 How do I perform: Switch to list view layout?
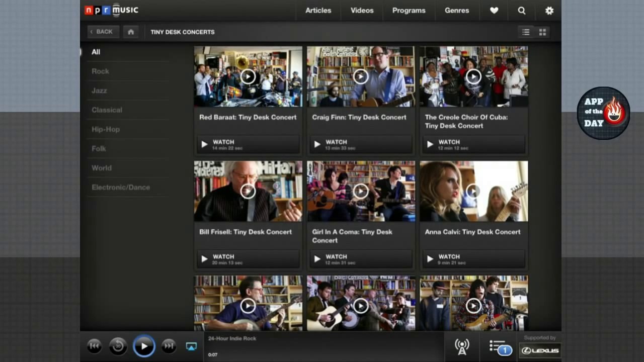(x=526, y=32)
